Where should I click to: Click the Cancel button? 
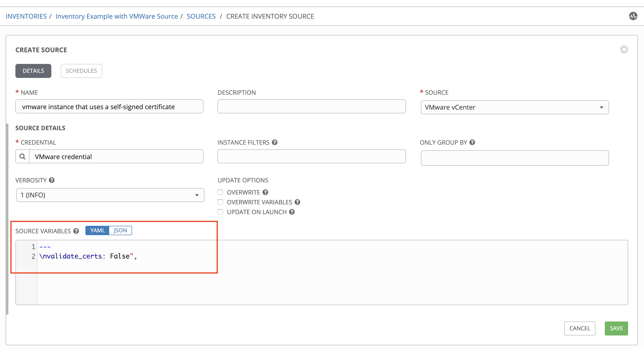pos(580,328)
